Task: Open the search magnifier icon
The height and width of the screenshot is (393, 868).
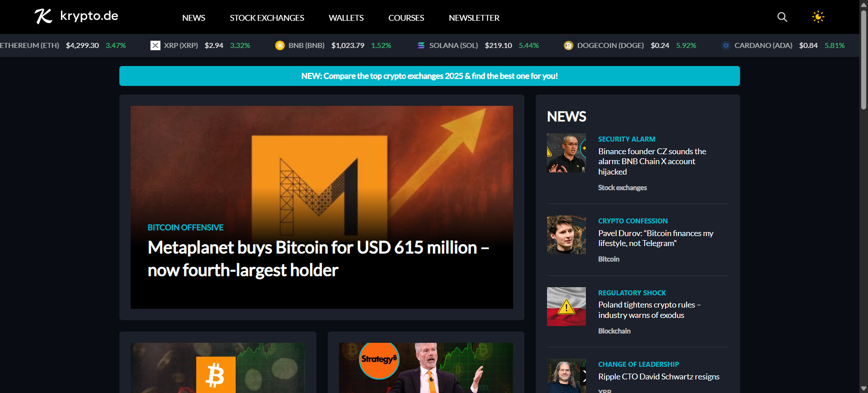Action: (782, 17)
